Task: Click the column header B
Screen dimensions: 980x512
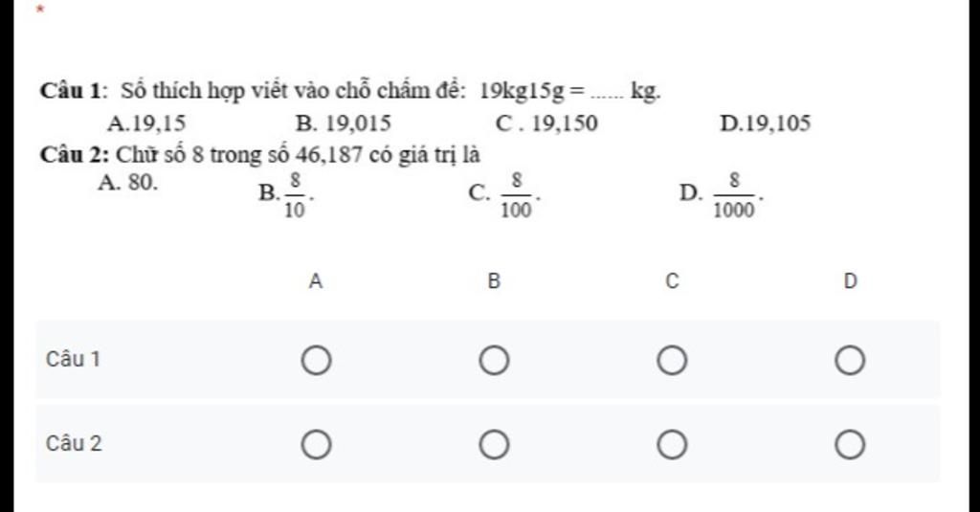Action: tap(494, 281)
